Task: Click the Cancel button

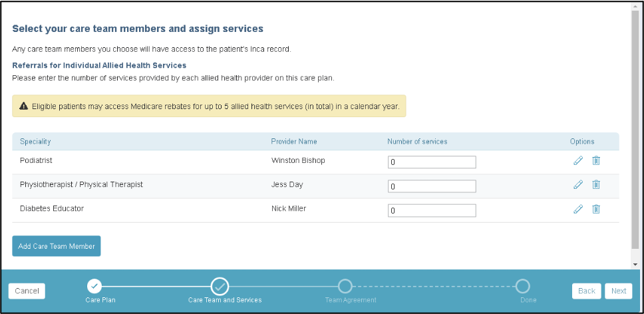Action: tap(27, 291)
